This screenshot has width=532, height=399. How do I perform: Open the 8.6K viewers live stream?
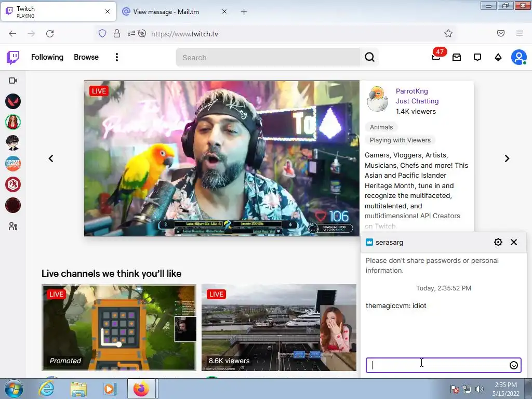(x=279, y=327)
